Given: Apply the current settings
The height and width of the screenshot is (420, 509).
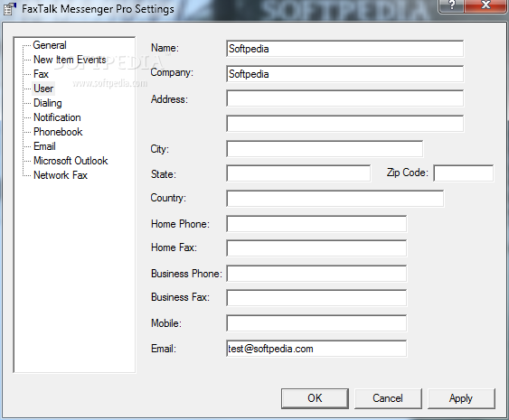Looking at the screenshot, I should coord(461,398).
